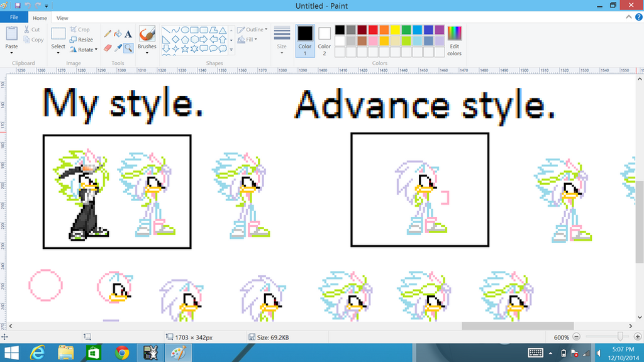Activate Color 2 background selector
This screenshot has width=644, height=362.
point(324,41)
